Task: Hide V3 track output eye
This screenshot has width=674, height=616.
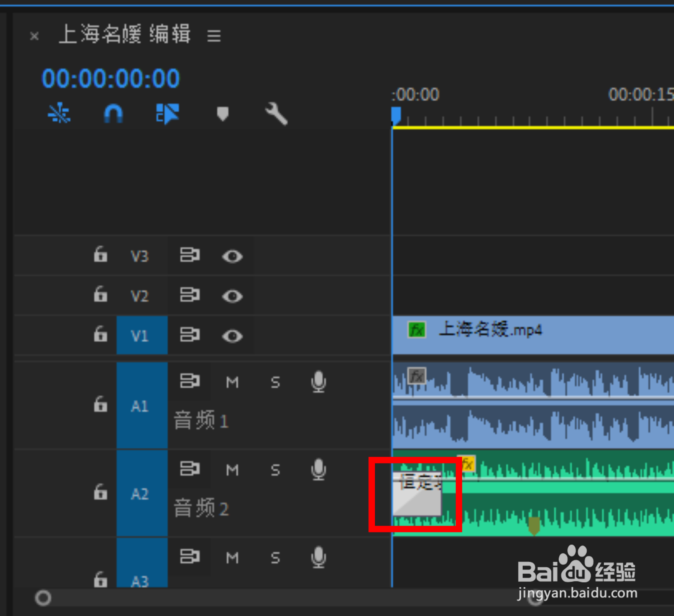Action: [232, 256]
